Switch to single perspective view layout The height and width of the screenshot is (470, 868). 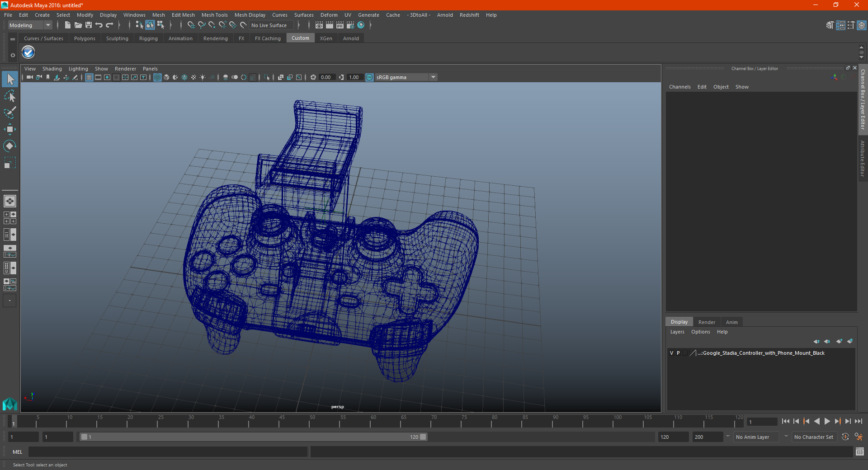point(10,201)
